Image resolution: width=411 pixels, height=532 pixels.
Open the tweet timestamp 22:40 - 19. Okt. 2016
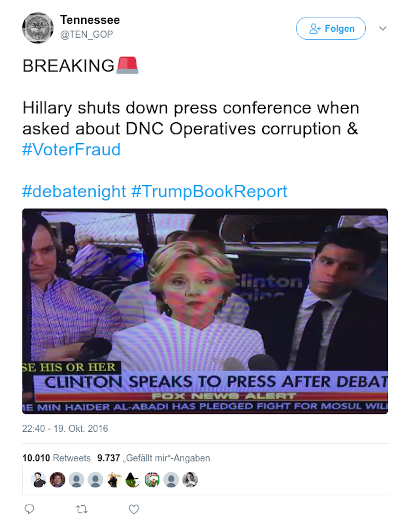[65, 429]
